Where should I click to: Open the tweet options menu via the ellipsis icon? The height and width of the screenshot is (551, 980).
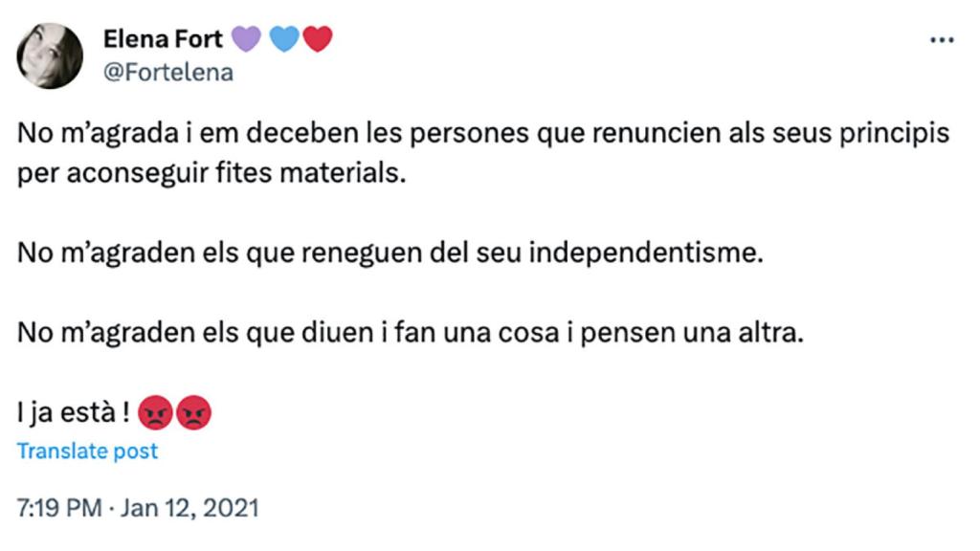pos(944,39)
